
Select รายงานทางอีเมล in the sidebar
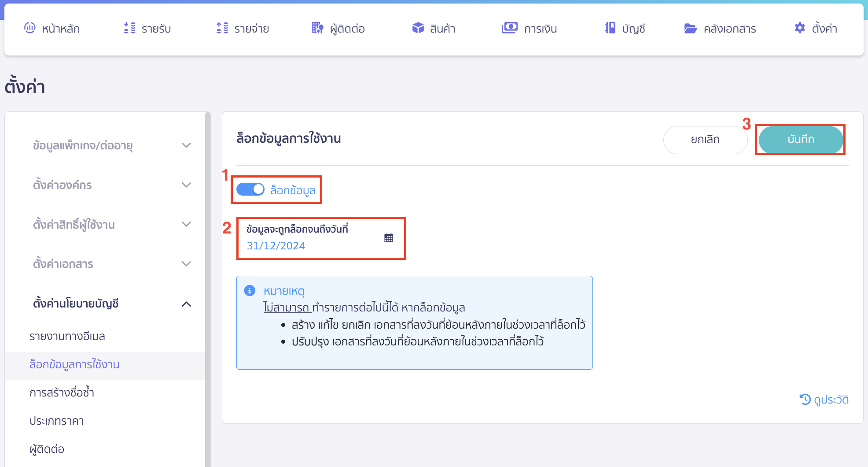68,336
